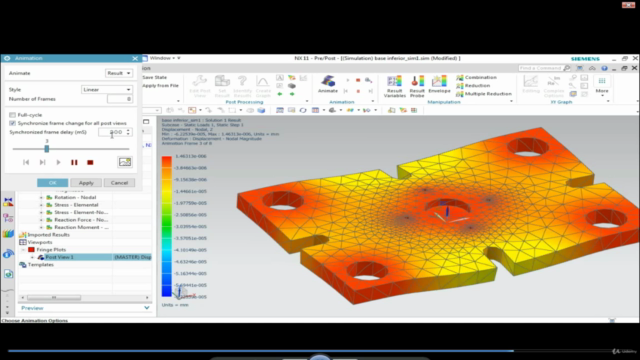Select the Multiple Reduction command
Screen dimensions: 640x360
tap(484, 93)
